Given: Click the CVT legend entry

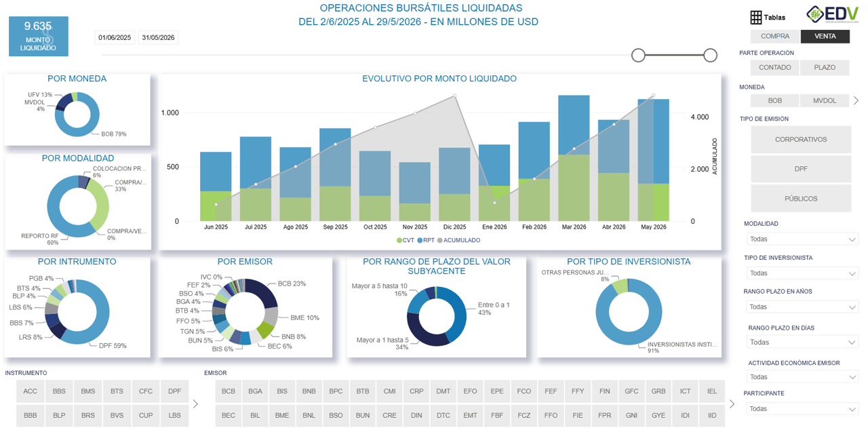Looking at the screenshot, I should coord(406,240).
